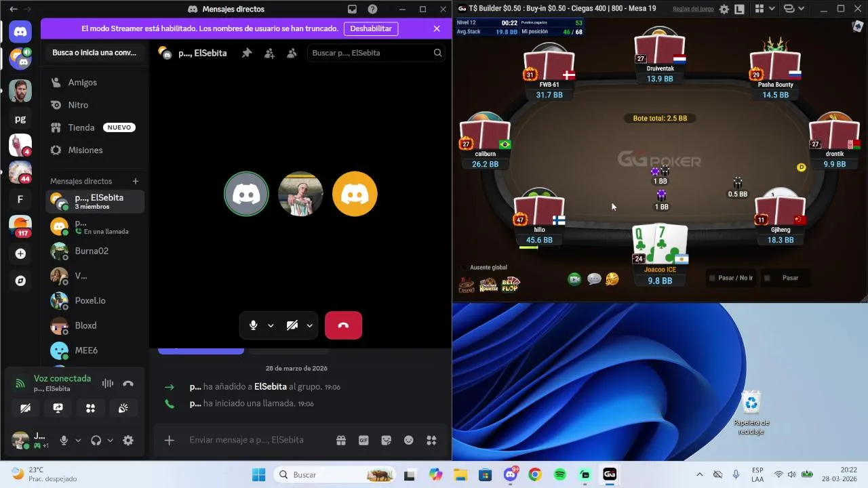The width and height of the screenshot is (868, 488).
Task: Start an activity in voice panel
Action: tap(90, 408)
